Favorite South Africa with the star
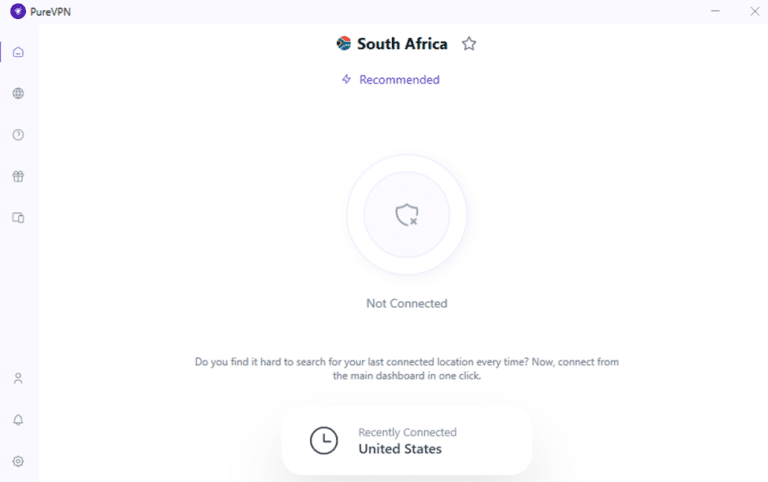Viewport: 768px width, 482px height. 469,44
